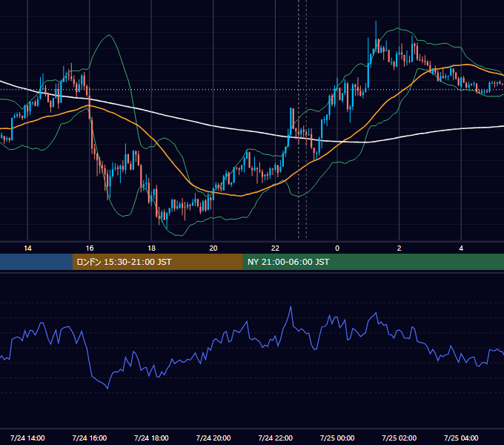Click the 7/24 16:00 date label
This screenshot has height=445, width=504.
pyautogui.click(x=90, y=438)
